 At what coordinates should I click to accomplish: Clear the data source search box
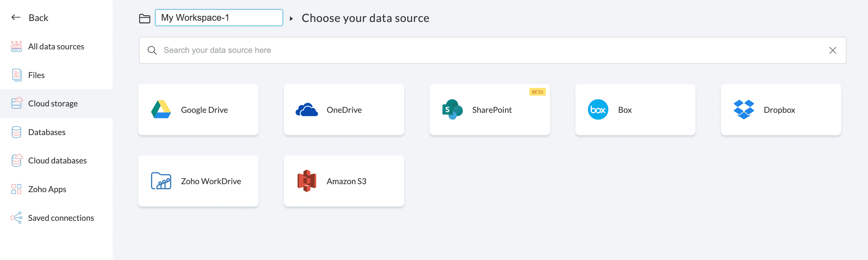pyautogui.click(x=832, y=51)
